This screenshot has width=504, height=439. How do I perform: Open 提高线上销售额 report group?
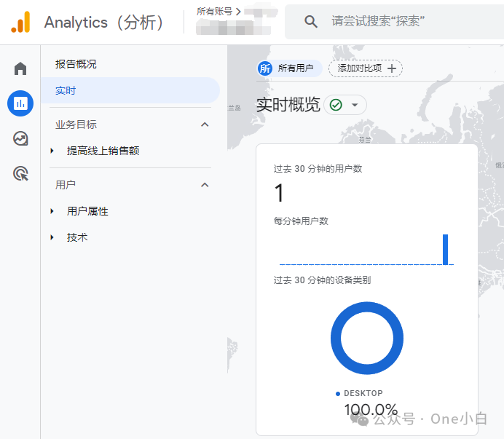pos(103,151)
